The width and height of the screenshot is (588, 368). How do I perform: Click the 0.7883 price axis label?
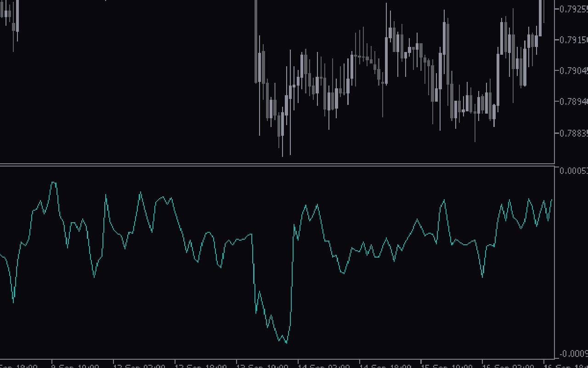[x=574, y=133]
